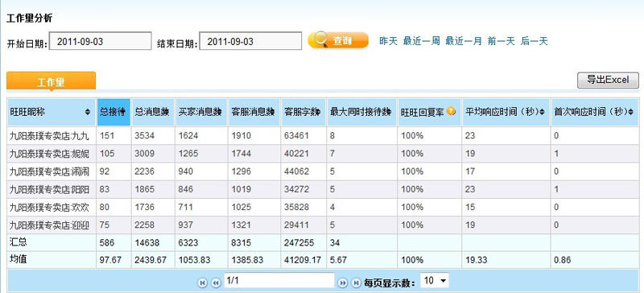Focus the 开始日期 date field

pyautogui.click(x=100, y=41)
